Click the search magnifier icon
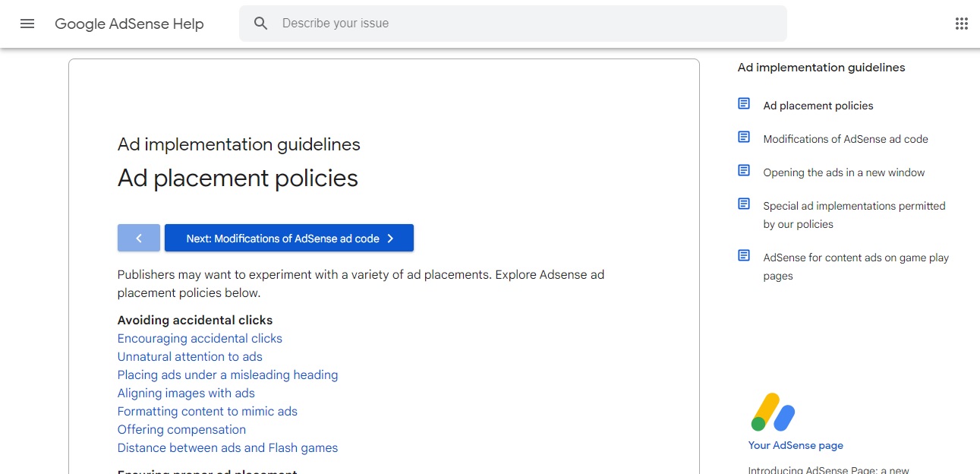Screen dimensions: 980x474 (x=261, y=24)
